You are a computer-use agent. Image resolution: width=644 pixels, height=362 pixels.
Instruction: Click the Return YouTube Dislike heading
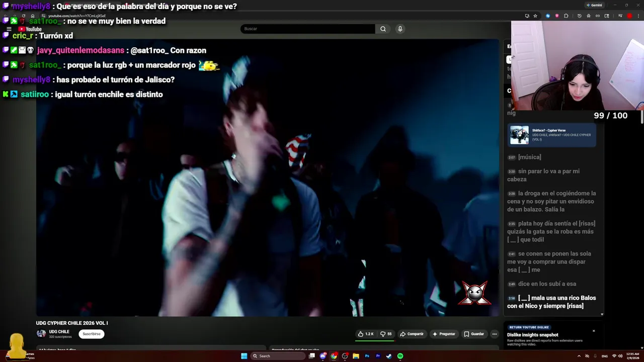pyautogui.click(x=529, y=327)
